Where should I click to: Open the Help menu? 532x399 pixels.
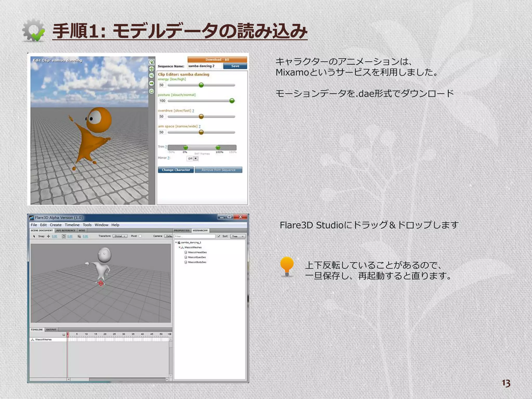(x=115, y=225)
